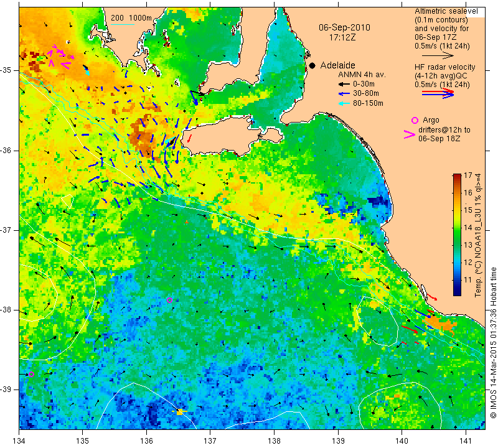The height and width of the screenshot is (448, 498).
Task: Select the black 0-30m legend arrow
Action: click(344, 85)
